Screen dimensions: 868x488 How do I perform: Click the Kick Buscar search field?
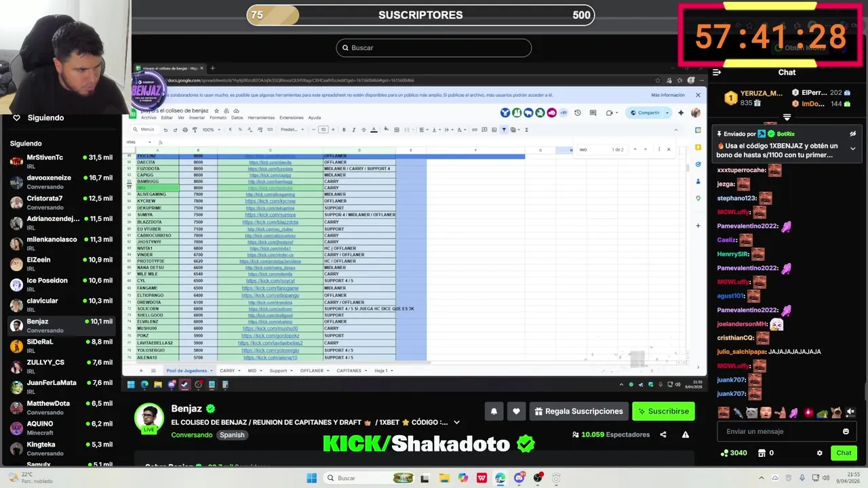tap(434, 47)
